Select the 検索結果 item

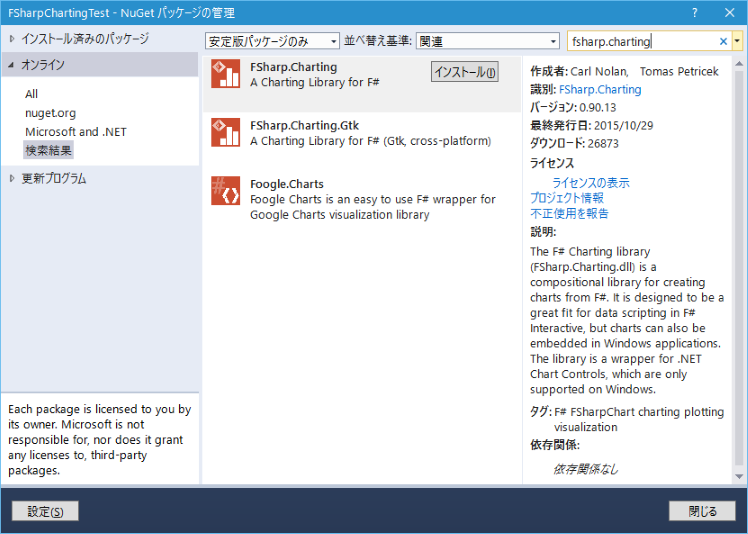[x=48, y=150]
